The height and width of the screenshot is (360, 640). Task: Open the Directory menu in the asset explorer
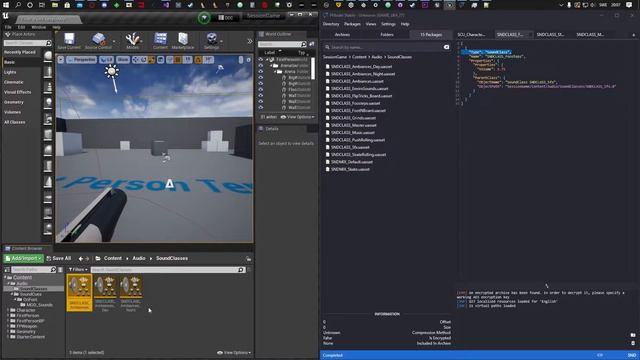coord(331,24)
